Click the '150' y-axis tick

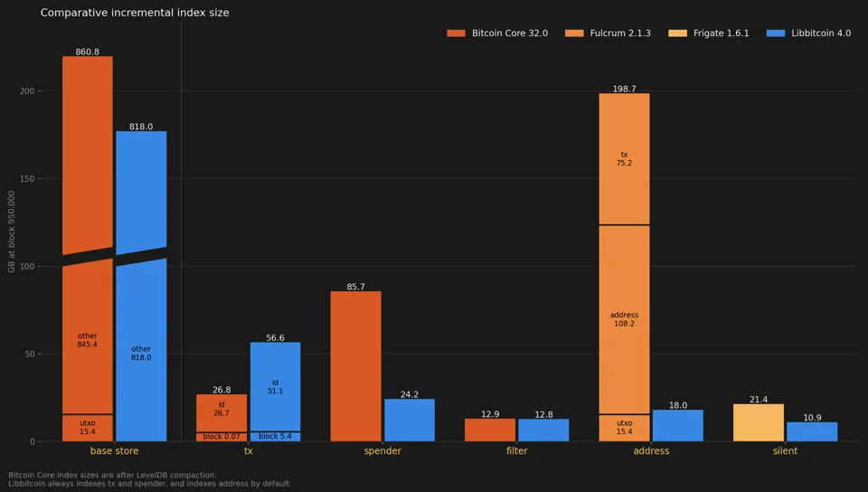pyautogui.click(x=27, y=179)
